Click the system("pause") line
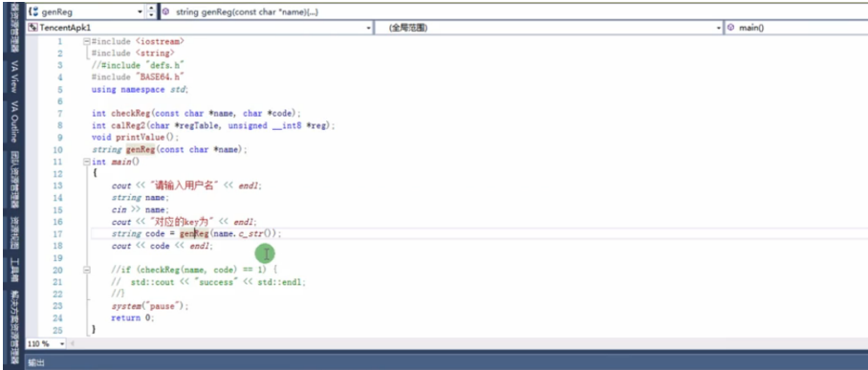The width and height of the screenshot is (868, 370). pos(150,306)
